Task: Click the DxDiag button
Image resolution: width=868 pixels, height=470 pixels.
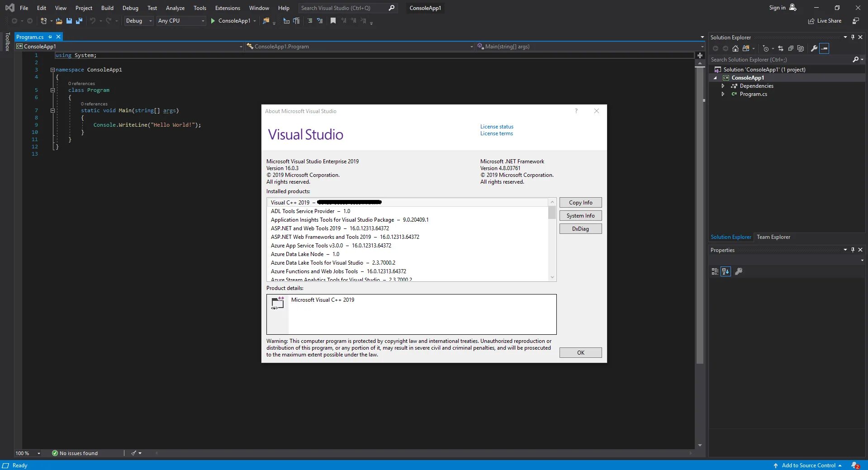Action: [580, 229]
